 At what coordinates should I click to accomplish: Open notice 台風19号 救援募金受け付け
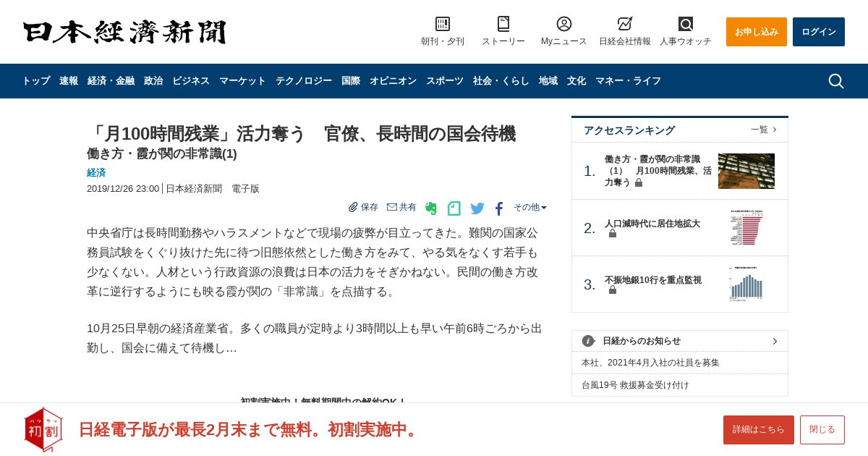[635, 385]
